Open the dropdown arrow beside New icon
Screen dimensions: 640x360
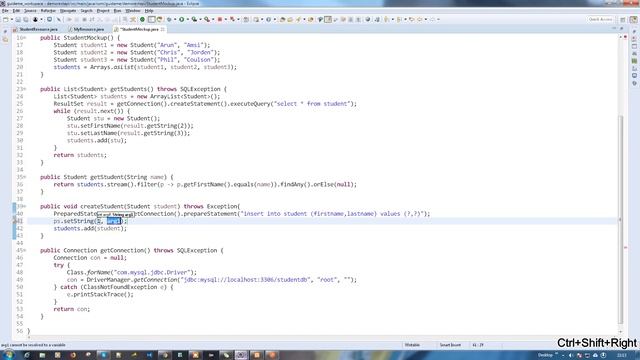click(12, 19)
